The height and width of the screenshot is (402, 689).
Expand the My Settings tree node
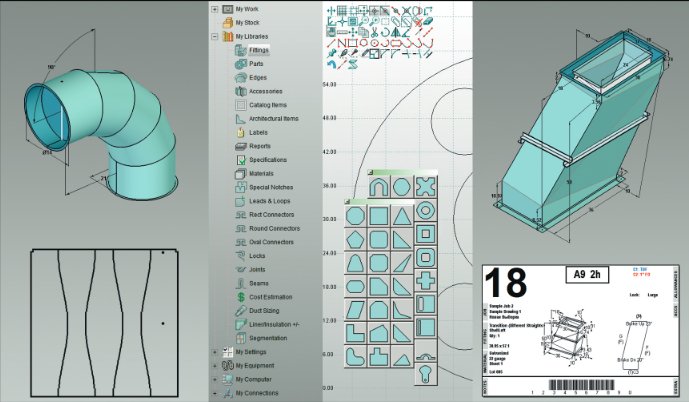click(x=215, y=352)
